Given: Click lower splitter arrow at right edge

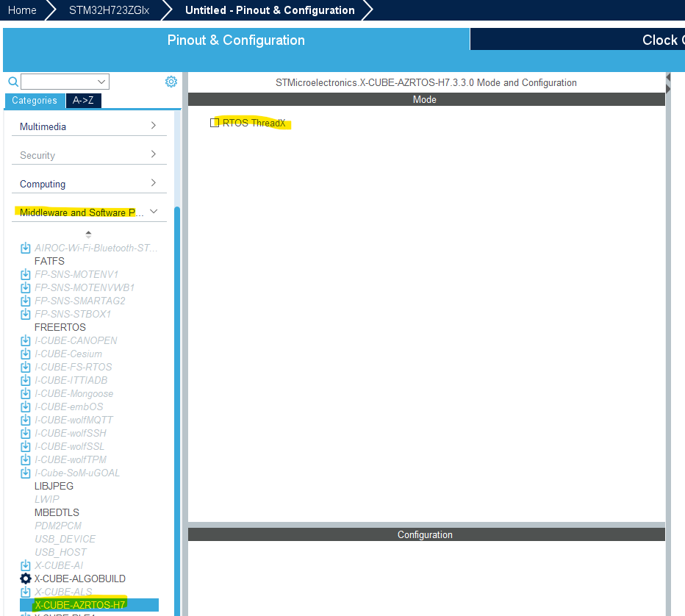Looking at the screenshot, I should (x=668, y=89).
